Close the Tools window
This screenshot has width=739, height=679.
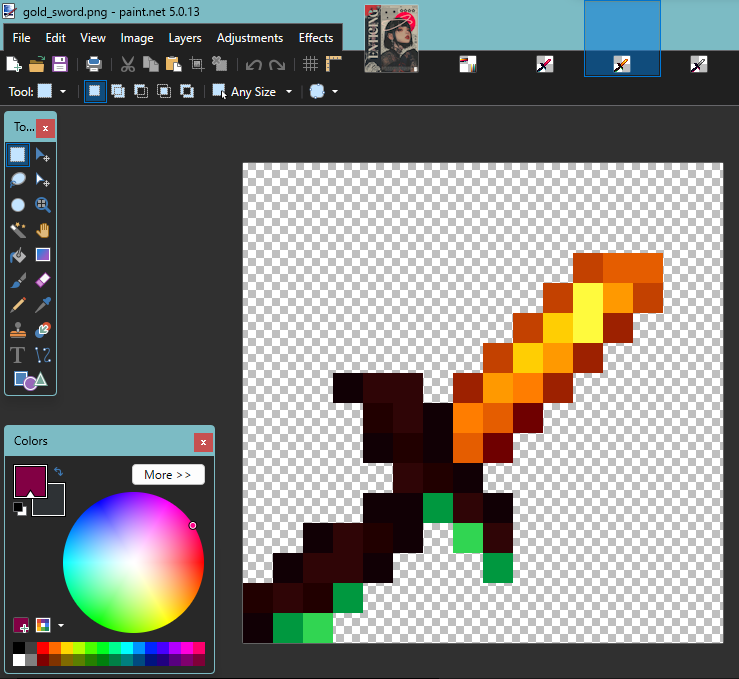click(45, 128)
